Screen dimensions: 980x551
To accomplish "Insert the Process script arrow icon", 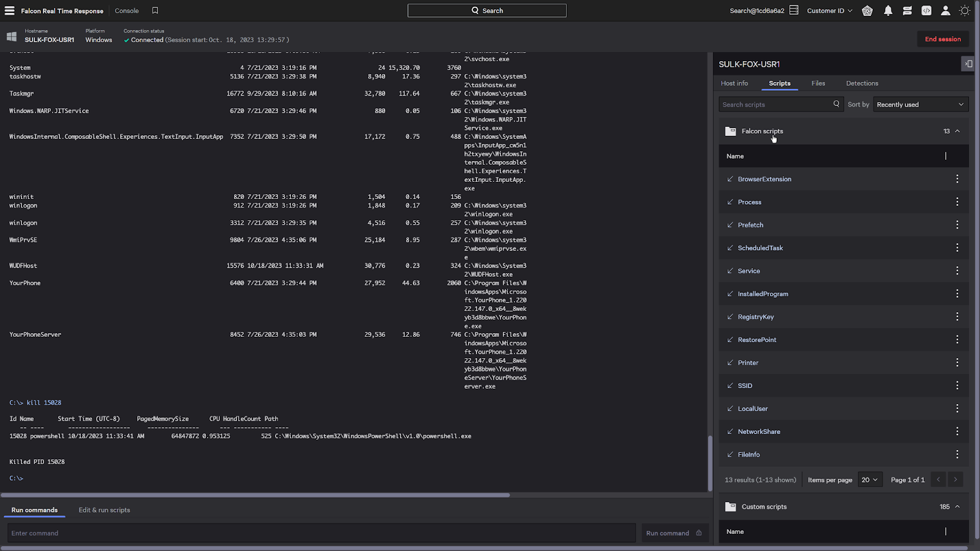I will (729, 202).
